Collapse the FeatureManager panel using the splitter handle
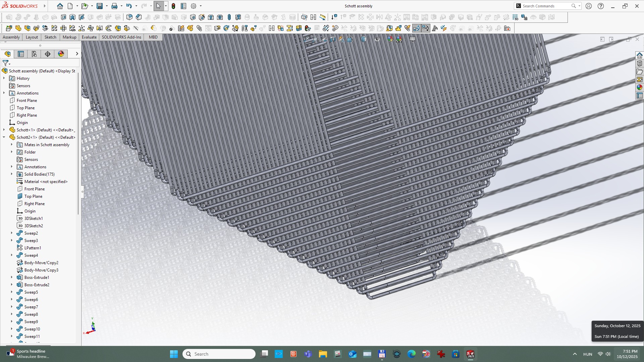This screenshot has height=362, width=644. [82, 192]
